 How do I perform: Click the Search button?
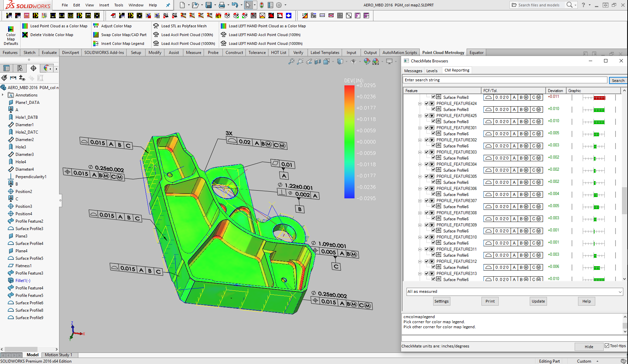click(618, 80)
